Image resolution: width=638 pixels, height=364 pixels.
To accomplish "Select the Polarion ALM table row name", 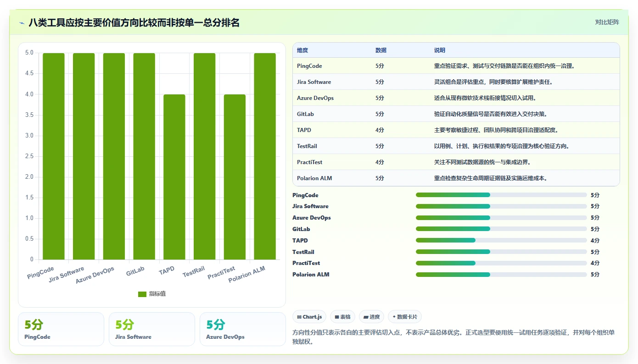I will pyautogui.click(x=314, y=178).
